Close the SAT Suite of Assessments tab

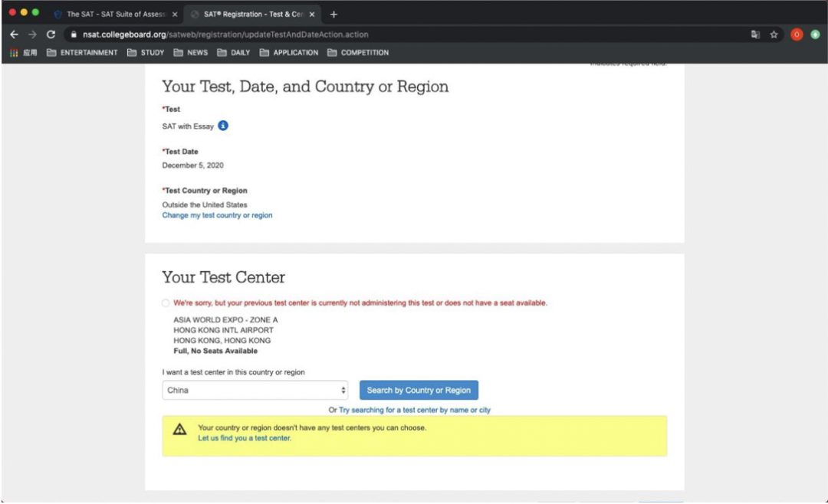click(x=175, y=15)
